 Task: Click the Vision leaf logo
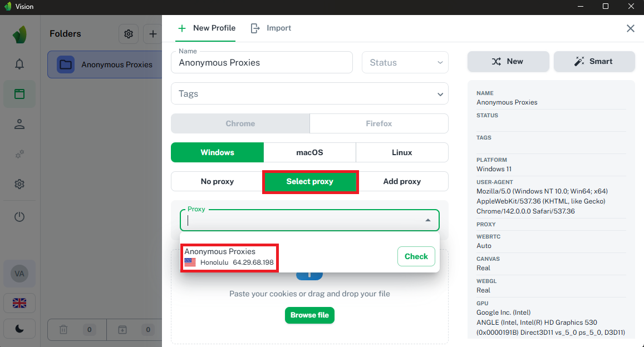coord(19,34)
